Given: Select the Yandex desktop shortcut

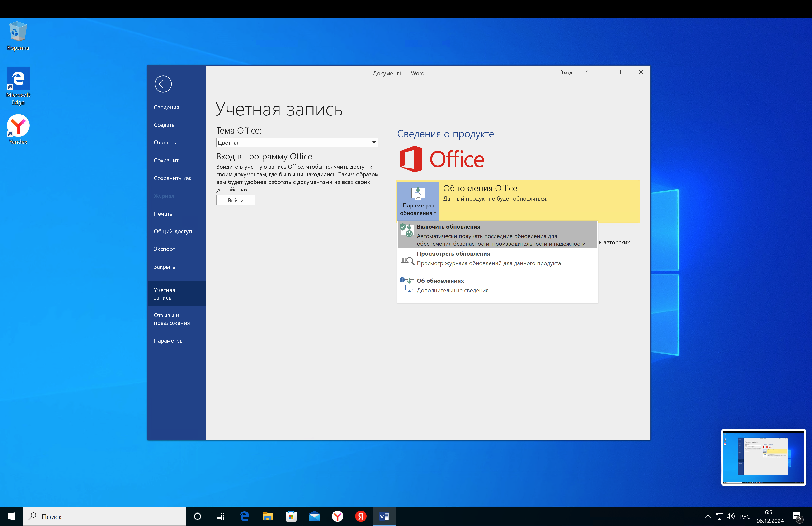Looking at the screenshot, I should coord(18,130).
